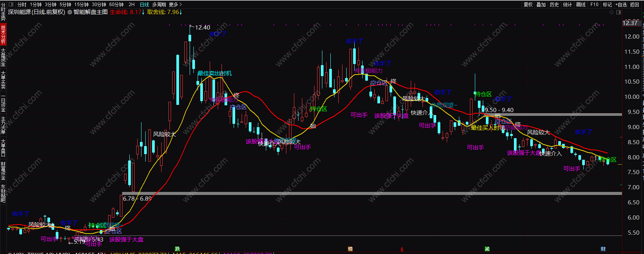The width and height of the screenshot is (644, 254).
Task: Select the 日线 daily timeframe
Action: point(145,5)
